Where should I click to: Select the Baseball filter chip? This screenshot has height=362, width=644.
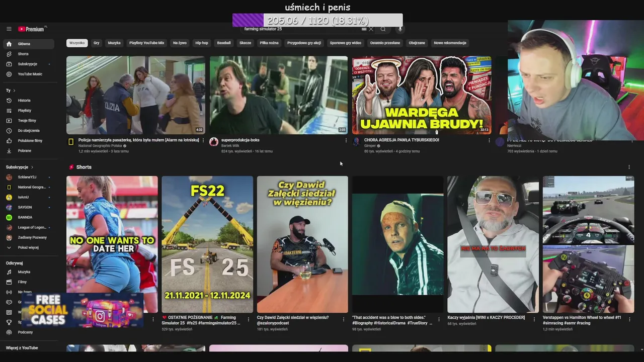coord(224,43)
